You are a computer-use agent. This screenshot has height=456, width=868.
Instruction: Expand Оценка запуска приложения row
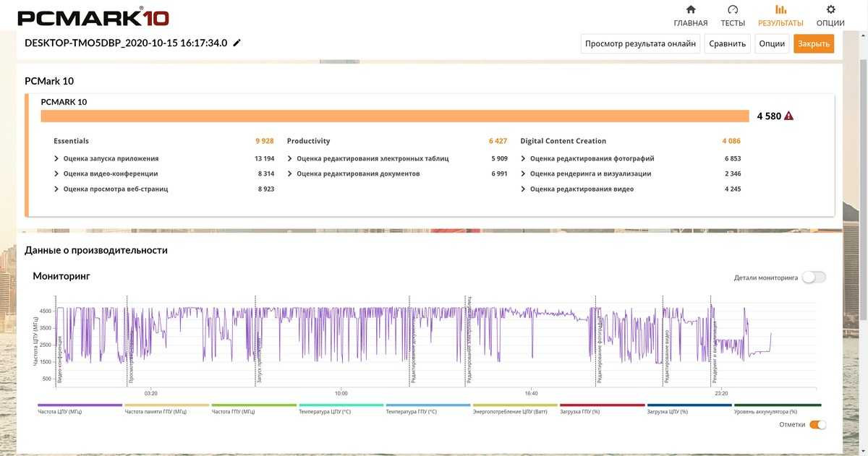[x=56, y=158]
